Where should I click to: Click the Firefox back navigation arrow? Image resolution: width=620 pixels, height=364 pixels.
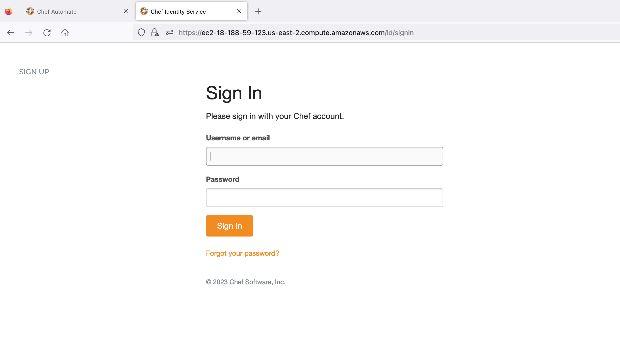tap(10, 32)
